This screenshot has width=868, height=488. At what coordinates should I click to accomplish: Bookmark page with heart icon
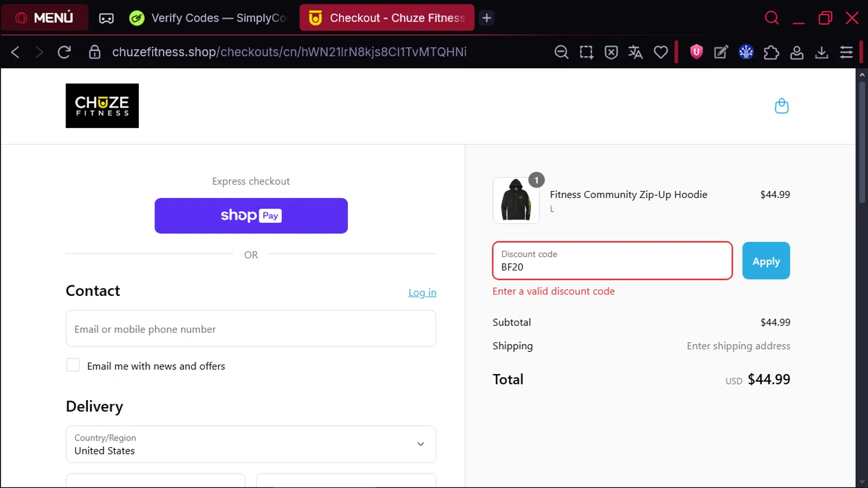(x=661, y=52)
